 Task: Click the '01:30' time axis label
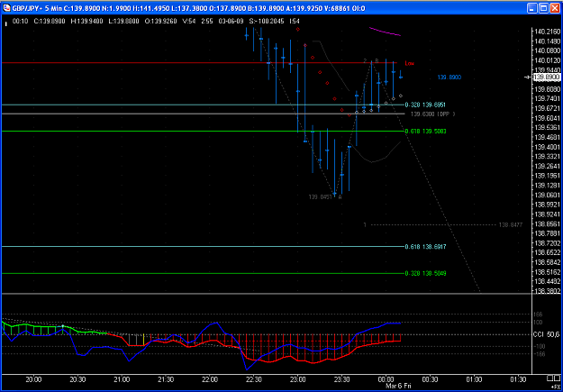point(518,379)
